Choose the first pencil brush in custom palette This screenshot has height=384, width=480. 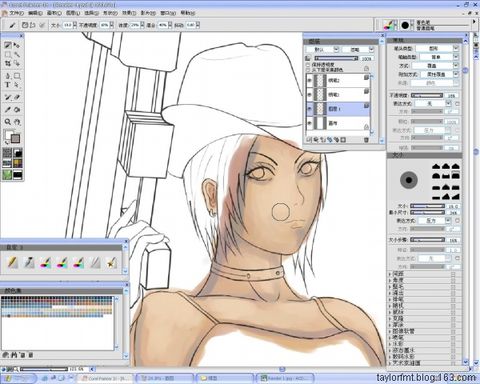pyautogui.click(x=13, y=263)
